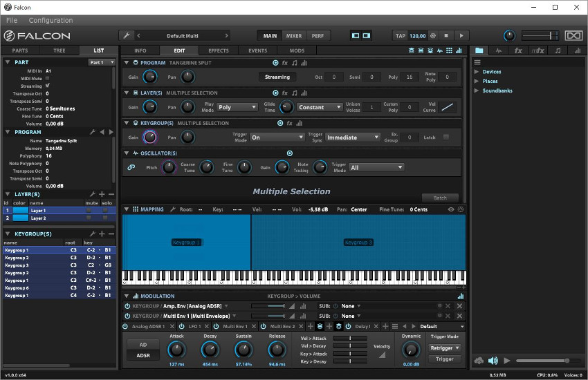
Task: Click the wrench icon beside Default Multi
Action: pyautogui.click(x=127, y=35)
